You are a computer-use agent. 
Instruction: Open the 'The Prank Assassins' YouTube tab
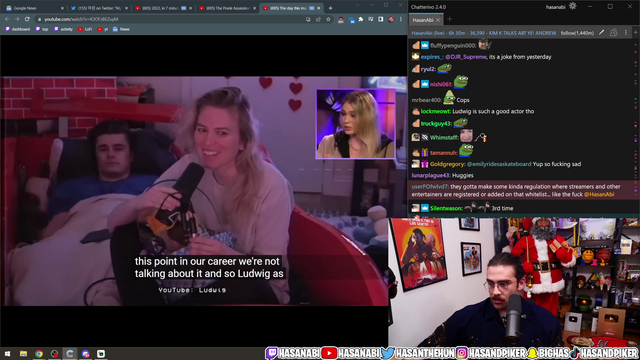(227, 8)
